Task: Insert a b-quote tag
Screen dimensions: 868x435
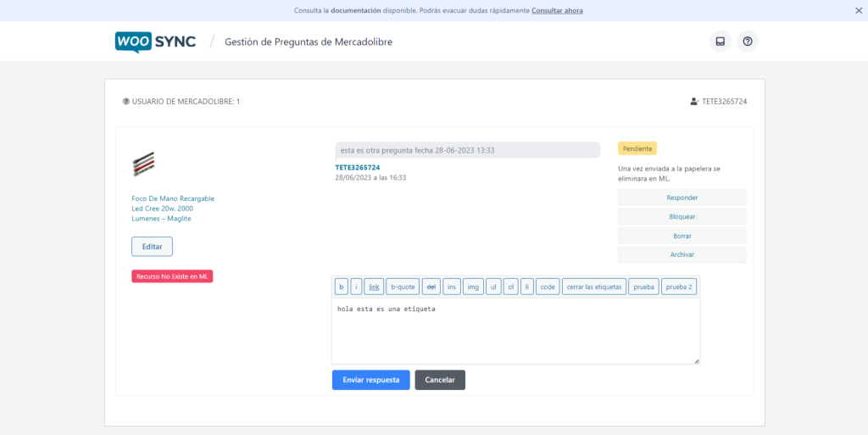Action: (x=403, y=287)
